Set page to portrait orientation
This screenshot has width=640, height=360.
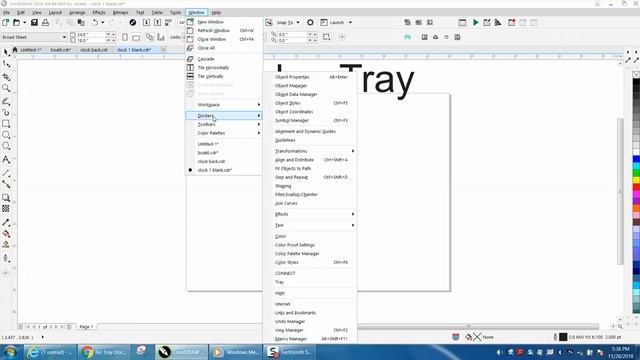pyautogui.click(x=125, y=37)
